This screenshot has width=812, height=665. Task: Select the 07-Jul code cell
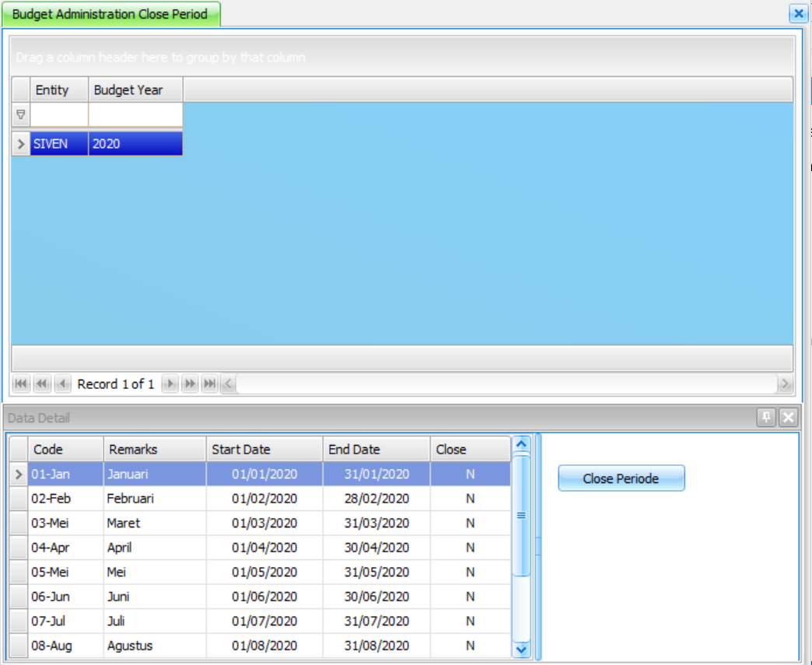[x=66, y=621]
